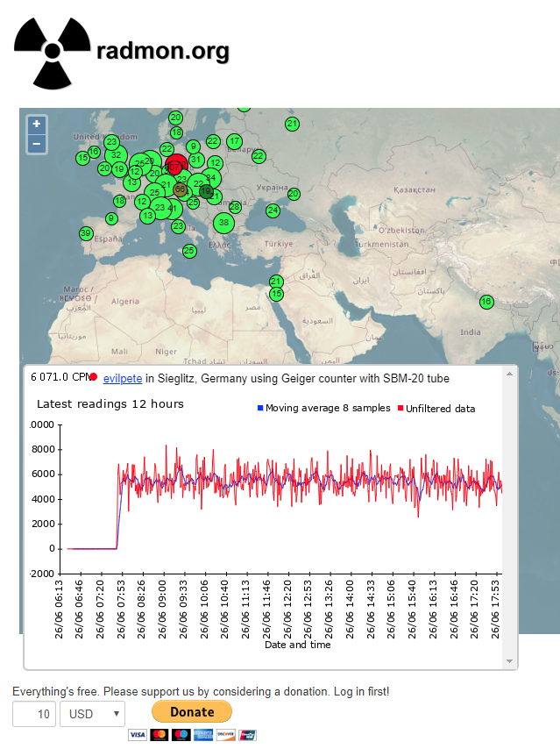Viewport: 560px width, 756px height.
Task: Select station marker 17 near Belarus
Action: point(234,141)
